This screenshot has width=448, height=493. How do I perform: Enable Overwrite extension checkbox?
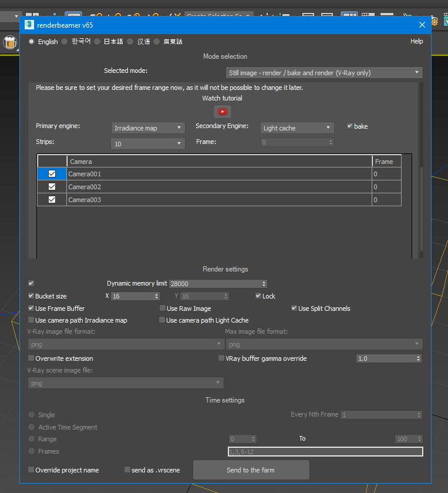click(x=31, y=358)
